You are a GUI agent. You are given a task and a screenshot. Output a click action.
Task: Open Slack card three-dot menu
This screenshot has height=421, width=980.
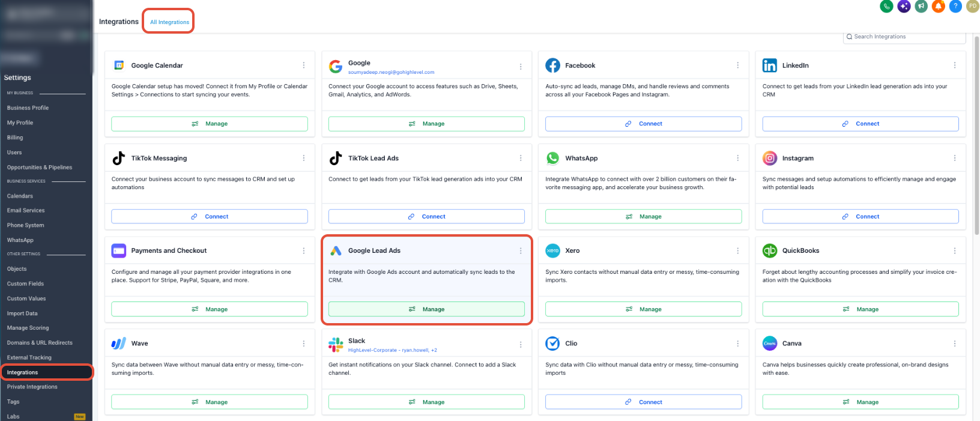521,345
